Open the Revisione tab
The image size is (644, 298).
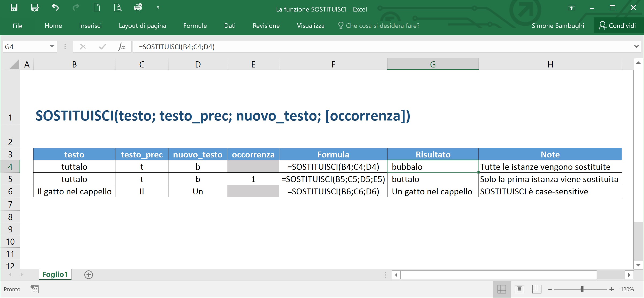point(266,26)
